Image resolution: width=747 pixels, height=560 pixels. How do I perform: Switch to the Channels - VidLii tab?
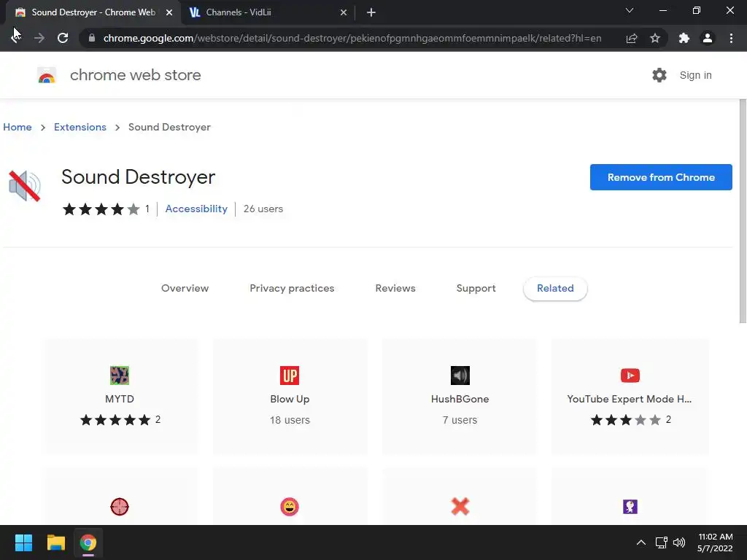click(267, 12)
